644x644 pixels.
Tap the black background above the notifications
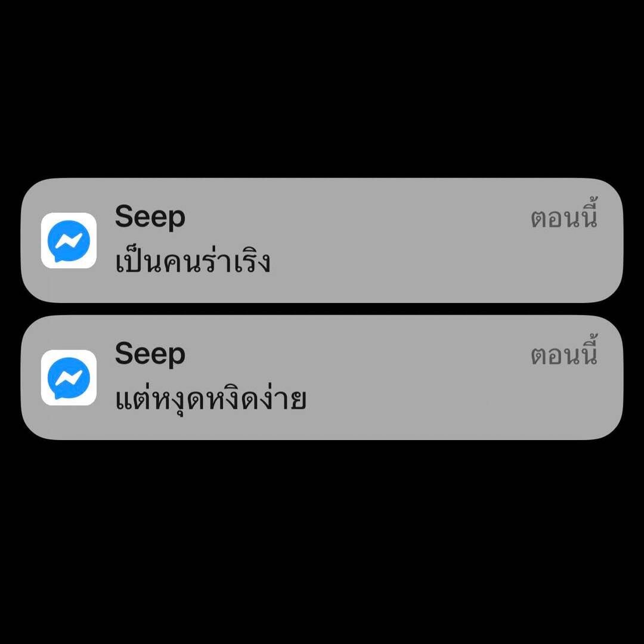pyautogui.click(x=322, y=88)
